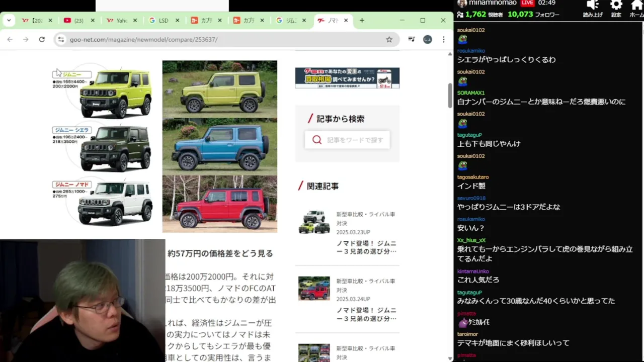Viewport: 644px width, 362px height.
Task: Open the 買取相場 banner advertisement
Action: point(347,78)
